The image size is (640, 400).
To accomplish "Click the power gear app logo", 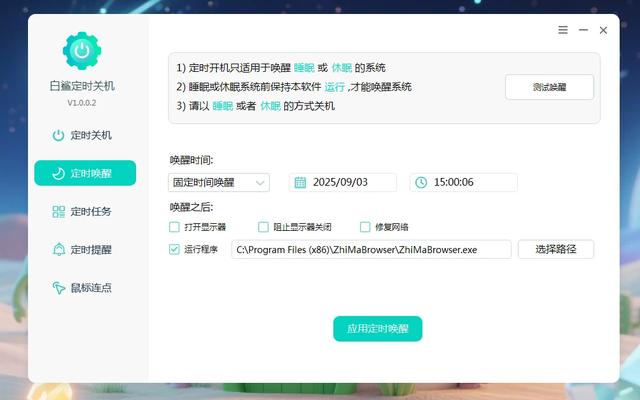I will point(82,51).
